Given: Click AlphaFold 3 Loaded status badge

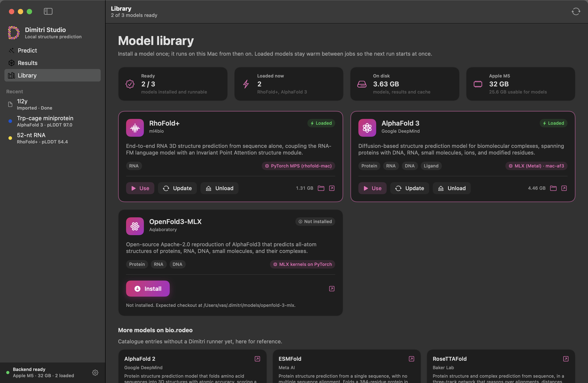Looking at the screenshot, I should [x=553, y=123].
